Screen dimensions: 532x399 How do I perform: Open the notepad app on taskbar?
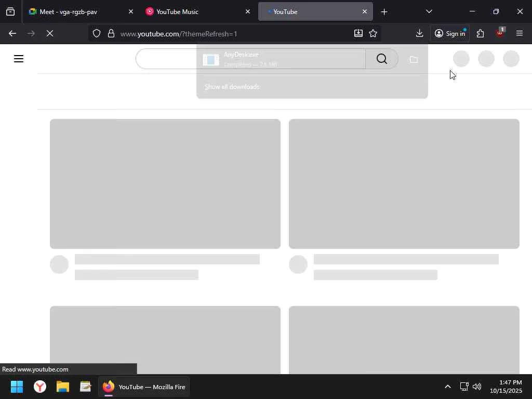click(x=86, y=387)
